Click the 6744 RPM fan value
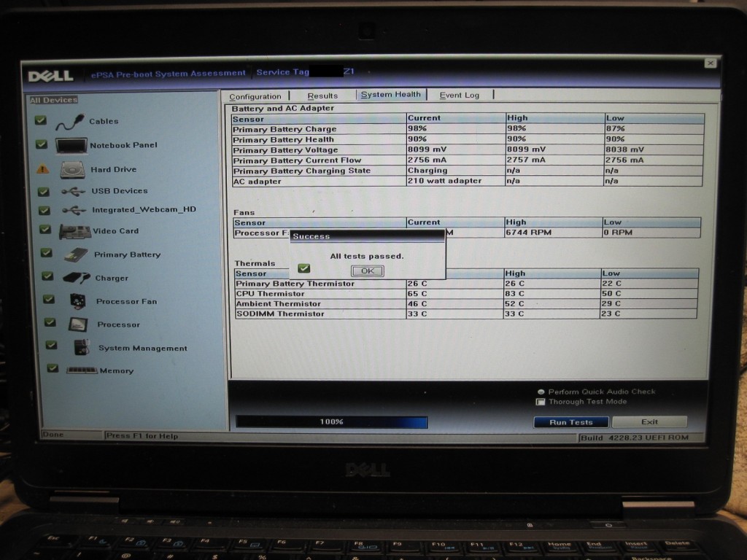The width and height of the screenshot is (747, 560). (x=528, y=233)
